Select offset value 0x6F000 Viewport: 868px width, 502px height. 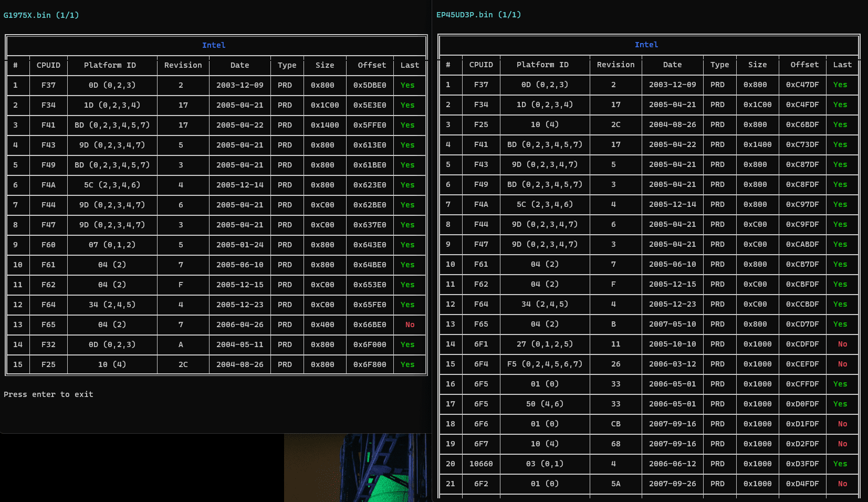click(x=370, y=344)
